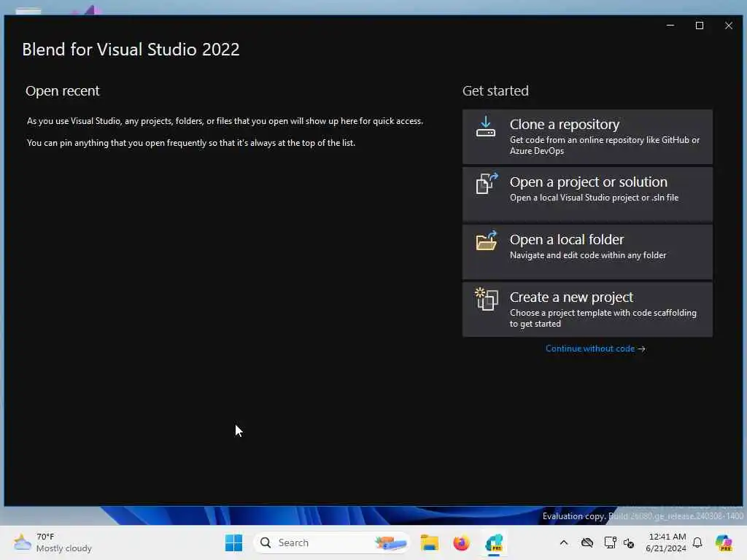Click the Create a new project icon
Viewport: 747px width, 560px height.
[x=487, y=299]
